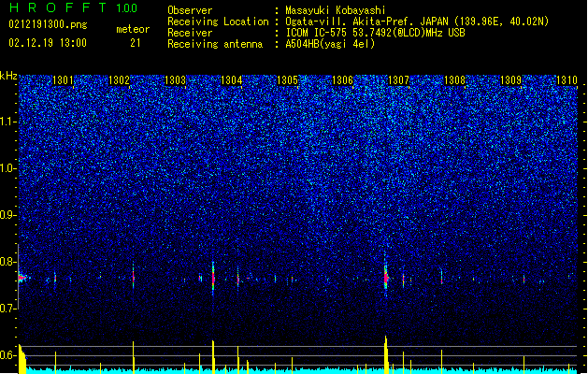Click the 0.7 kHz axis label
The height and width of the screenshot is (374, 588).
tap(8, 309)
